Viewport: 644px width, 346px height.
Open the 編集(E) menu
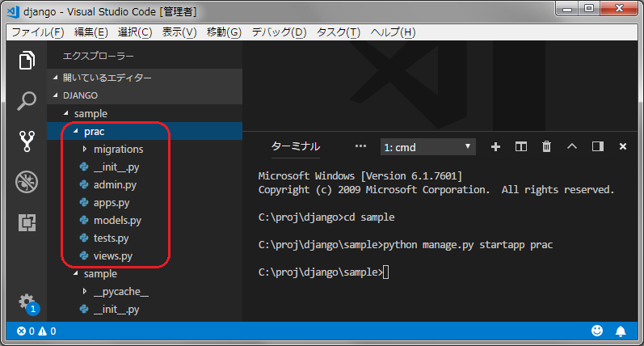pyautogui.click(x=90, y=32)
